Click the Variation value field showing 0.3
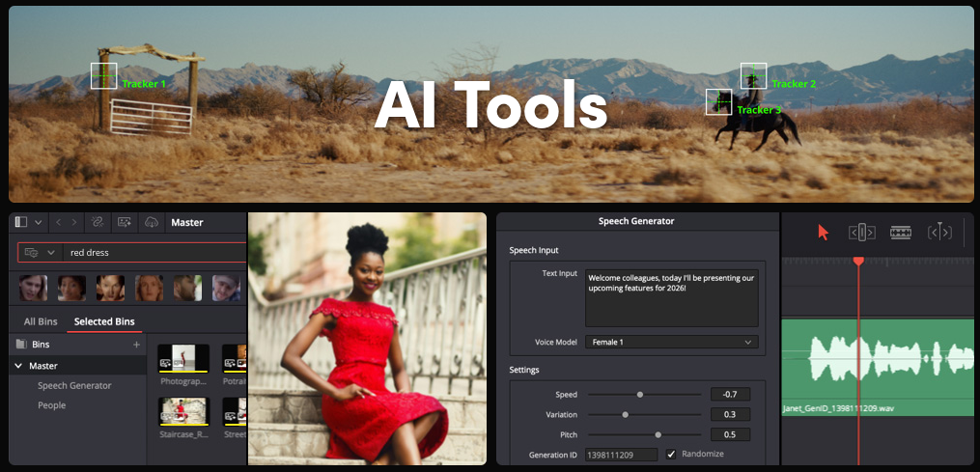The image size is (980, 472). [730, 414]
